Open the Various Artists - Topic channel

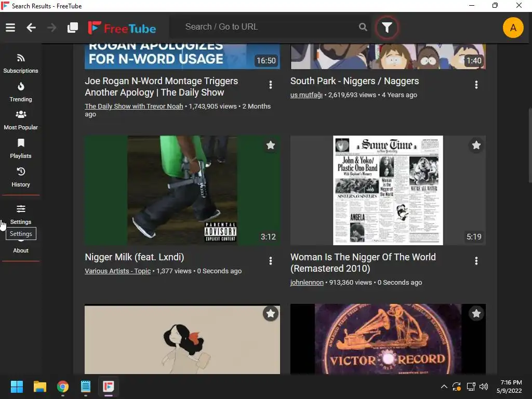pyautogui.click(x=118, y=271)
